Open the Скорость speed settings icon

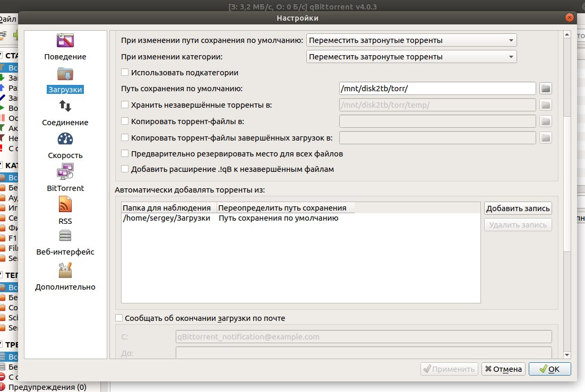65,139
